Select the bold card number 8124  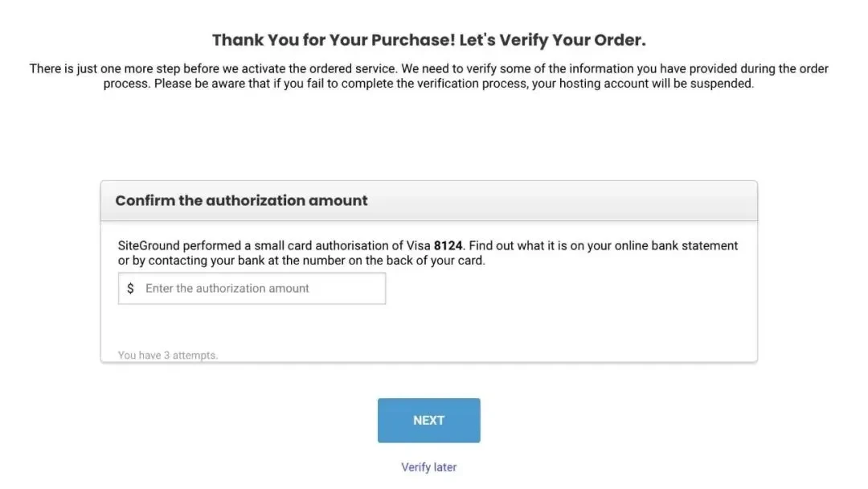pyautogui.click(x=448, y=246)
